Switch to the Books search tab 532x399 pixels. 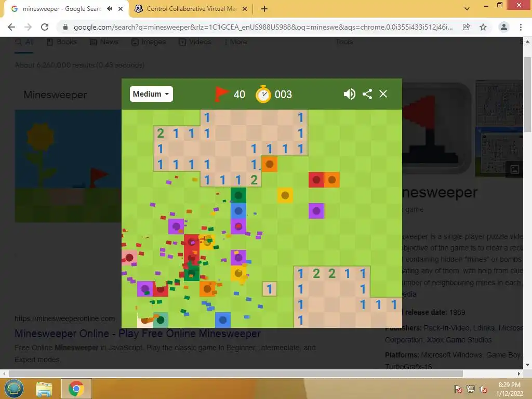[x=61, y=42]
